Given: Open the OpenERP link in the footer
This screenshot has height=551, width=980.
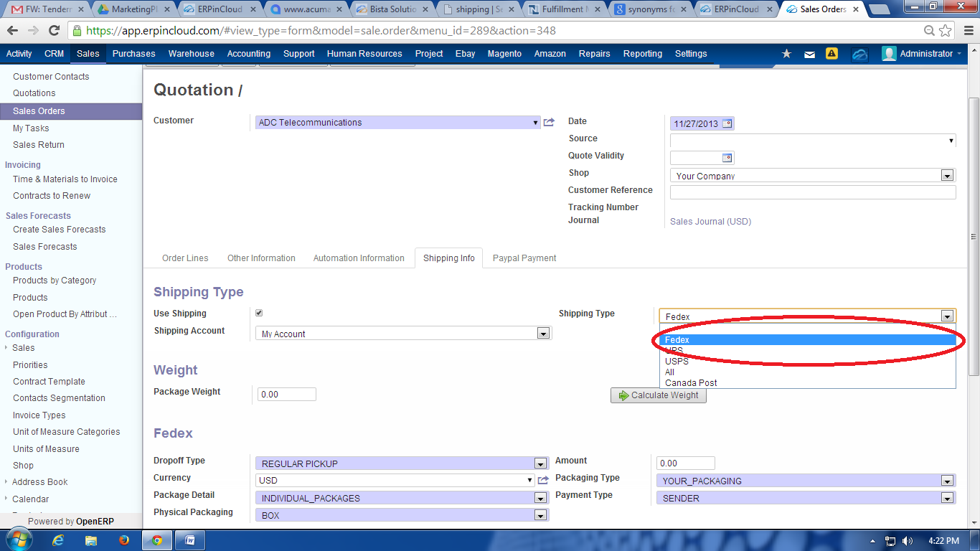Looking at the screenshot, I should [x=95, y=522].
